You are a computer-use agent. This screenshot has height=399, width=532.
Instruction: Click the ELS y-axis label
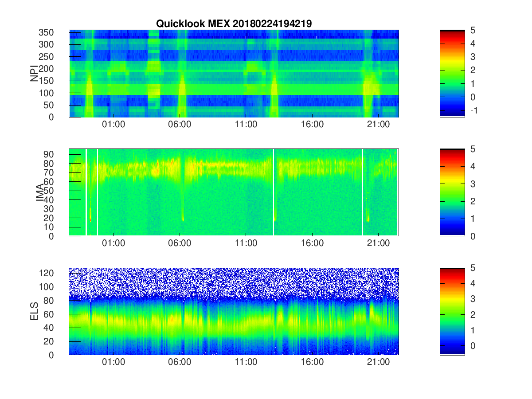pyautogui.click(x=34, y=311)
